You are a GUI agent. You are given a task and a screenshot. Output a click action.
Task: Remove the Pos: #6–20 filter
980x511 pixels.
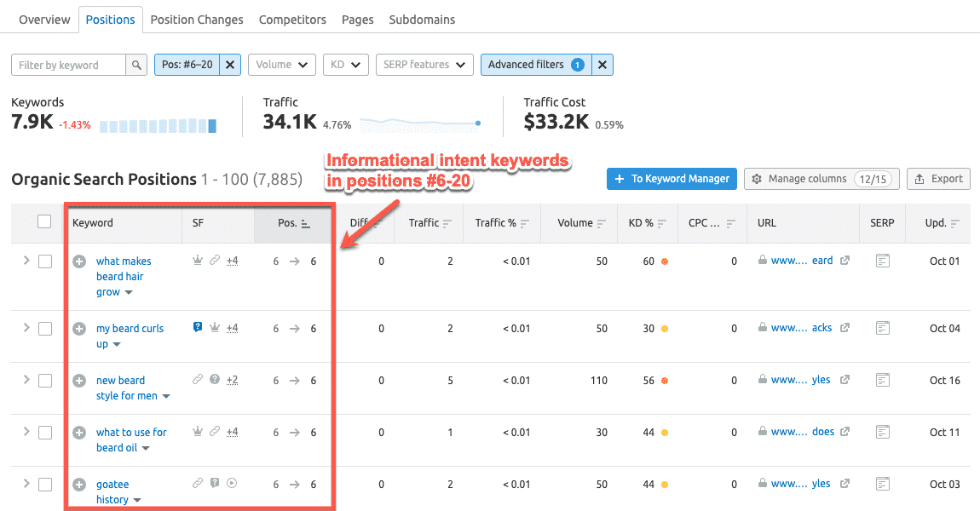231,65
